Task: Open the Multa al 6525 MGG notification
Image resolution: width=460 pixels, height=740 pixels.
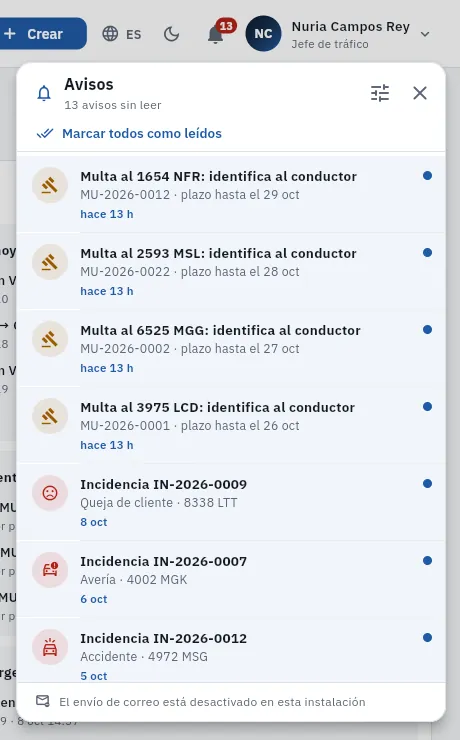Action: pos(231,348)
